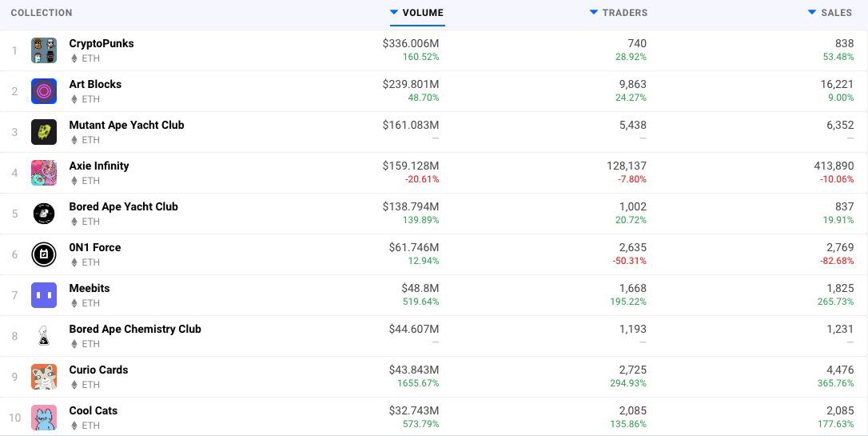Open the CryptoPunks collection icon
Screen dimensions: 868x436
pyautogui.click(x=44, y=50)
